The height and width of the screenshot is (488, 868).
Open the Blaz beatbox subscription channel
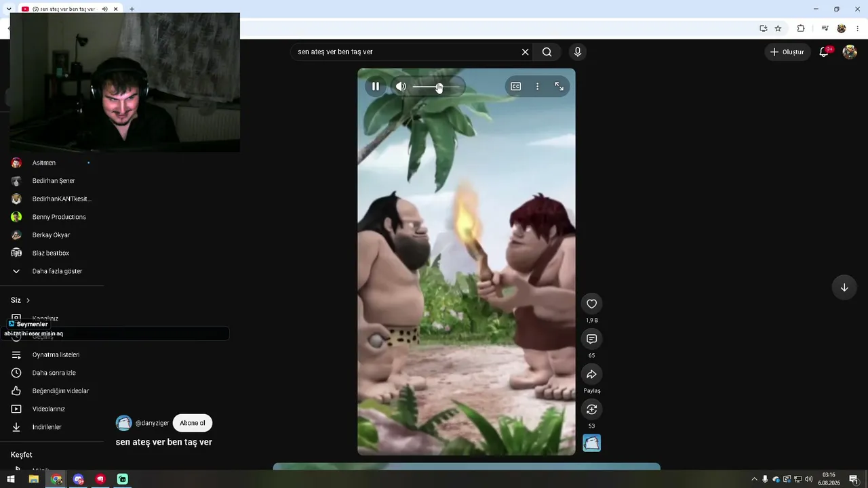coord(52,253)
